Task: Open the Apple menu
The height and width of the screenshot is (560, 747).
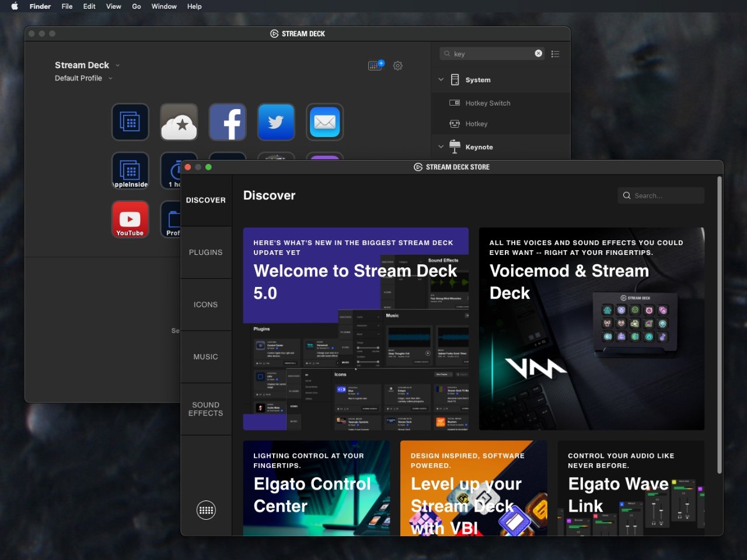Action: (15, 6)
